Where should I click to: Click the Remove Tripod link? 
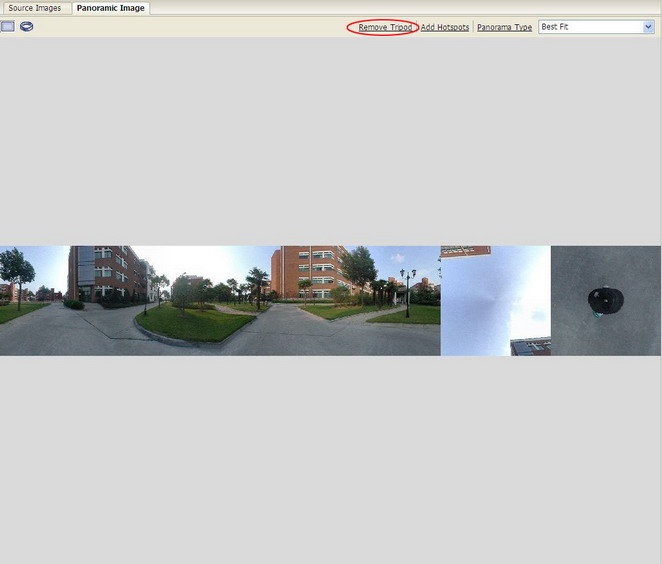point(385,27)
